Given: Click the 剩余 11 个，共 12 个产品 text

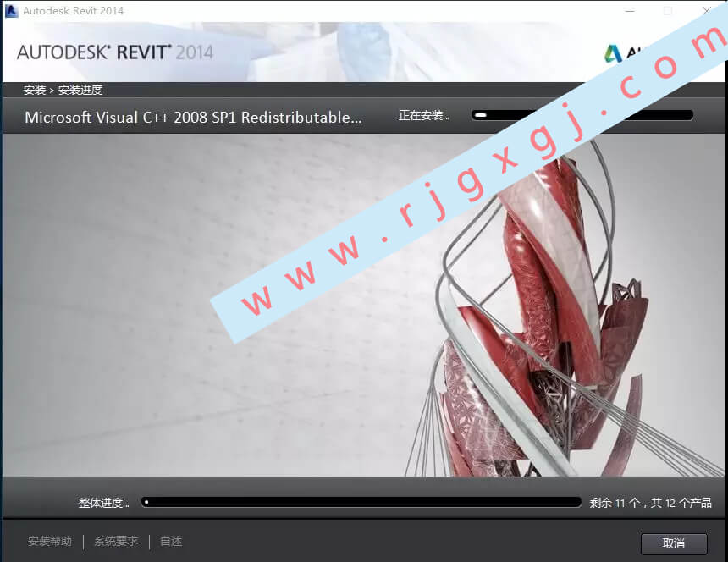Looking at the screenshot, I should click(650, 503).
